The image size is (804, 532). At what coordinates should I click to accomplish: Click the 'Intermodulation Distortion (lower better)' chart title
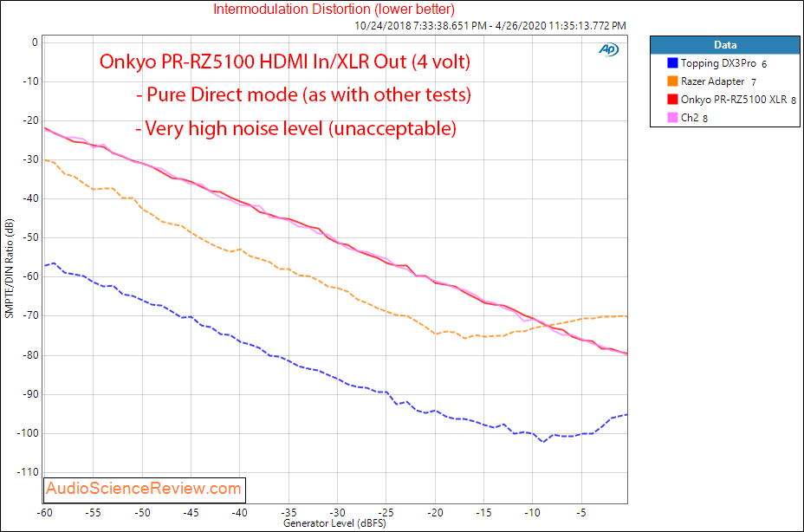tap(334, 9)
